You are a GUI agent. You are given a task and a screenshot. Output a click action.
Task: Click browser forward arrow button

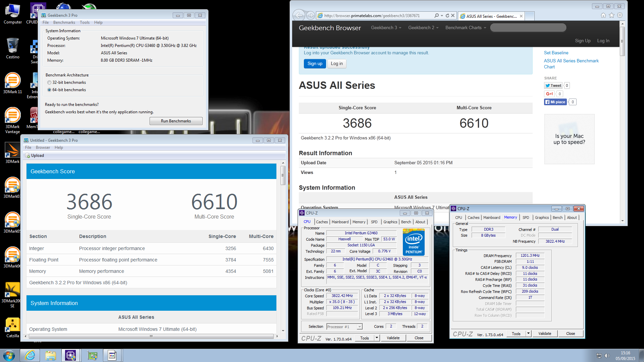tap(311, 15)
